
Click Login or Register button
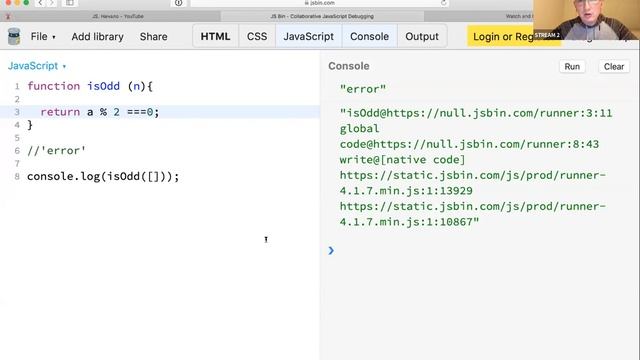503,36
